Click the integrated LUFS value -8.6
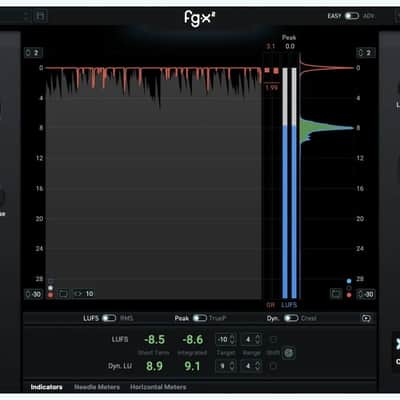The image size is (400, 400). tap(193, 340)
